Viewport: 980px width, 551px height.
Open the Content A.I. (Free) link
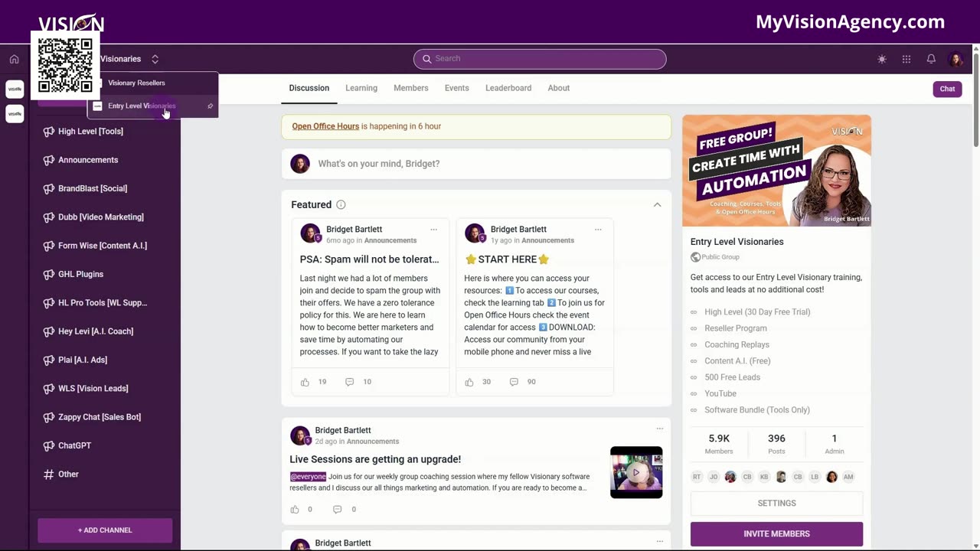pos(737,361)
